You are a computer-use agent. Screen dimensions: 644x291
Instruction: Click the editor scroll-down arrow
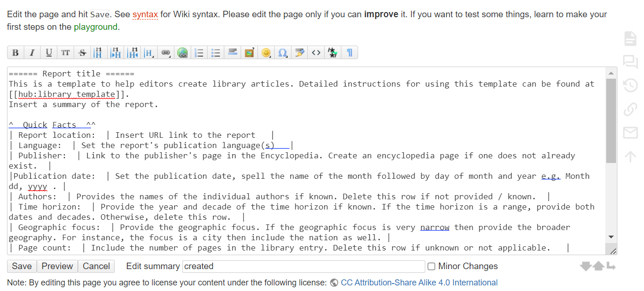[611, 237]
